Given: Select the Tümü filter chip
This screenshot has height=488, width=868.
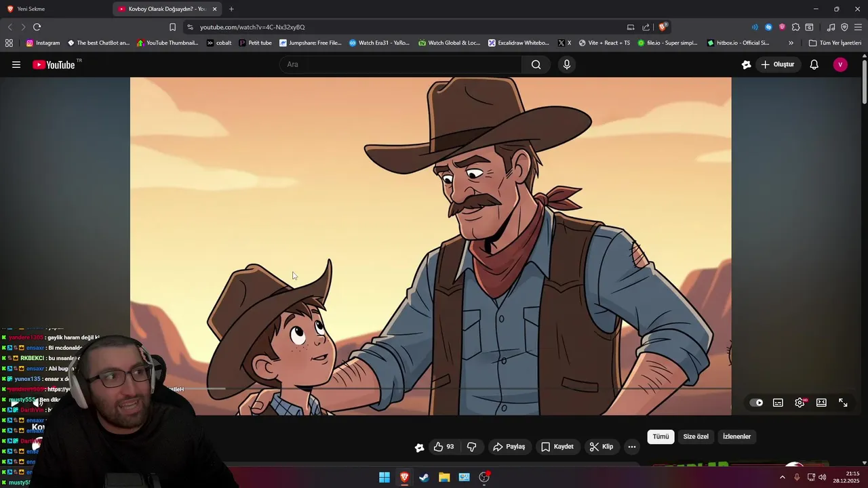Looking at the screenshot, I should (x=660, y=436).
